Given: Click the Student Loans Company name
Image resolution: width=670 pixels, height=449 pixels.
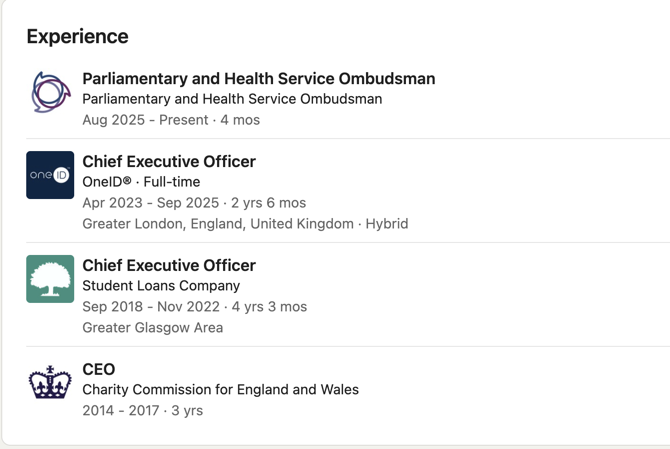Looking at the screenshot, I should (161, 286).
